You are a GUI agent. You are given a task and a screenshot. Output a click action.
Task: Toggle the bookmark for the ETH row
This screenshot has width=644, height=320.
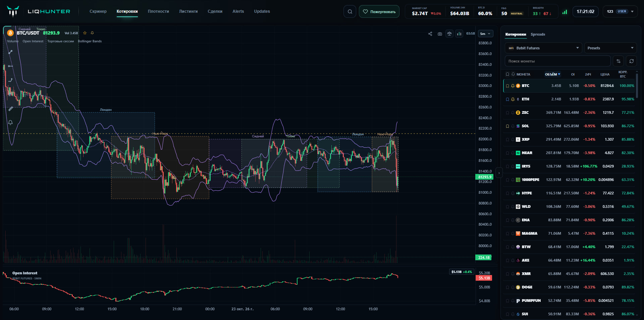[x=507, y=99]
